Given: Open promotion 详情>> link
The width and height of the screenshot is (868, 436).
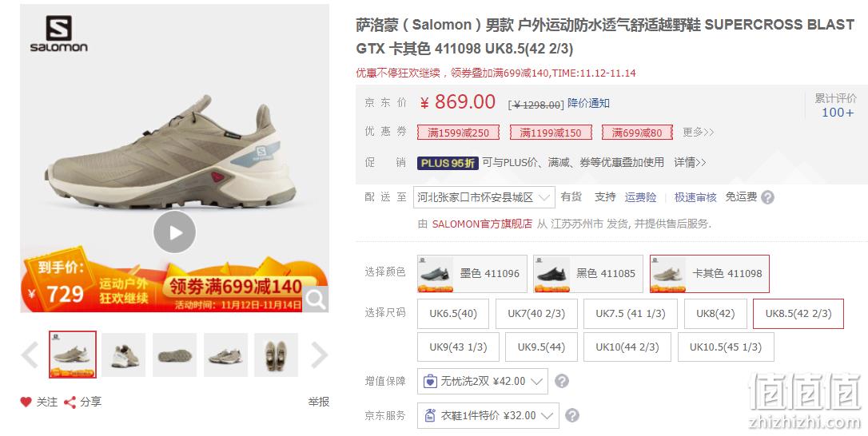Looking at the screenshot, I should tap(690, 163).
